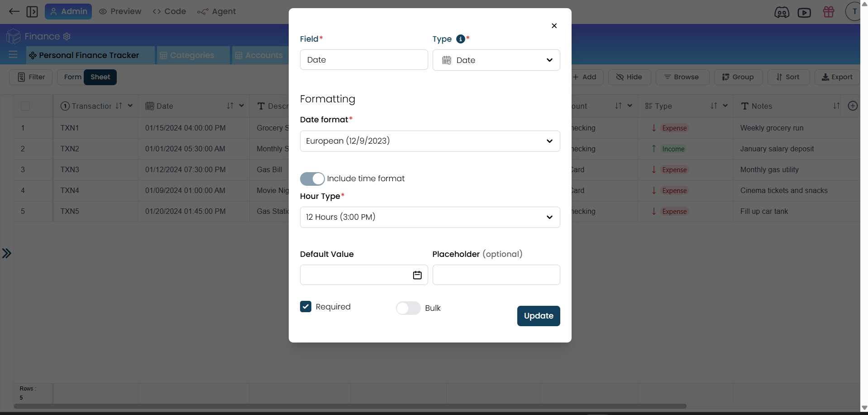Open the Hour Type dropdown
This screenshot has height=415, width=868.
[x=429, y=217]
